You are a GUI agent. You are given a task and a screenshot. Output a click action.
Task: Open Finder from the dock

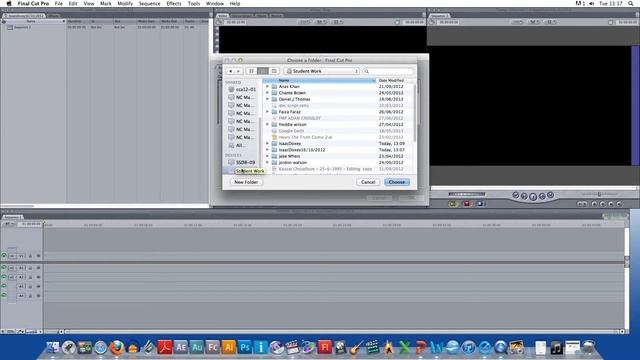click(x=53, y=347)
